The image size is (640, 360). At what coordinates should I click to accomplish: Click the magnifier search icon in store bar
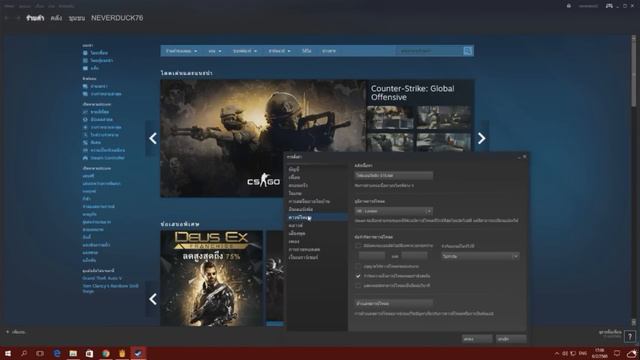point(468,51)
